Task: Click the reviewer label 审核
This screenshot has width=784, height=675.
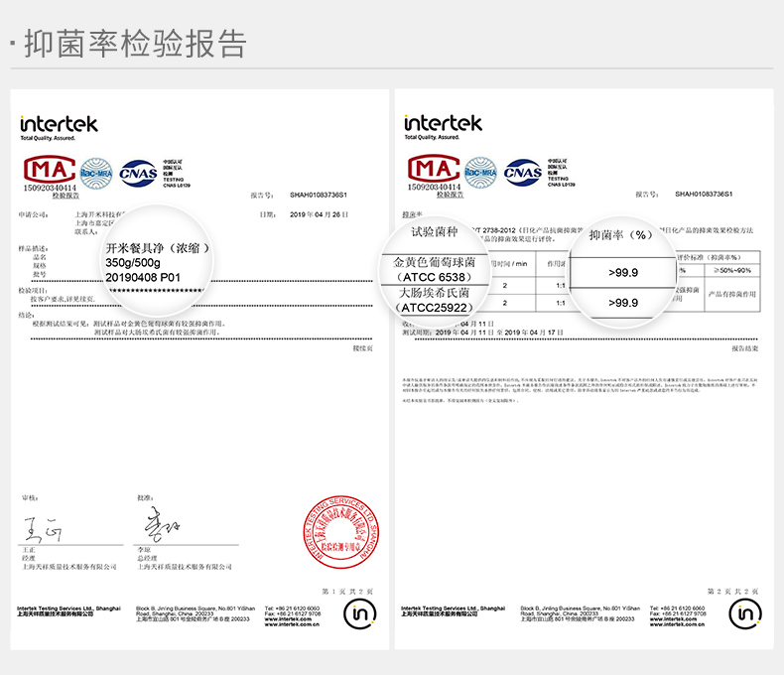Action: [x=30, y=498]
